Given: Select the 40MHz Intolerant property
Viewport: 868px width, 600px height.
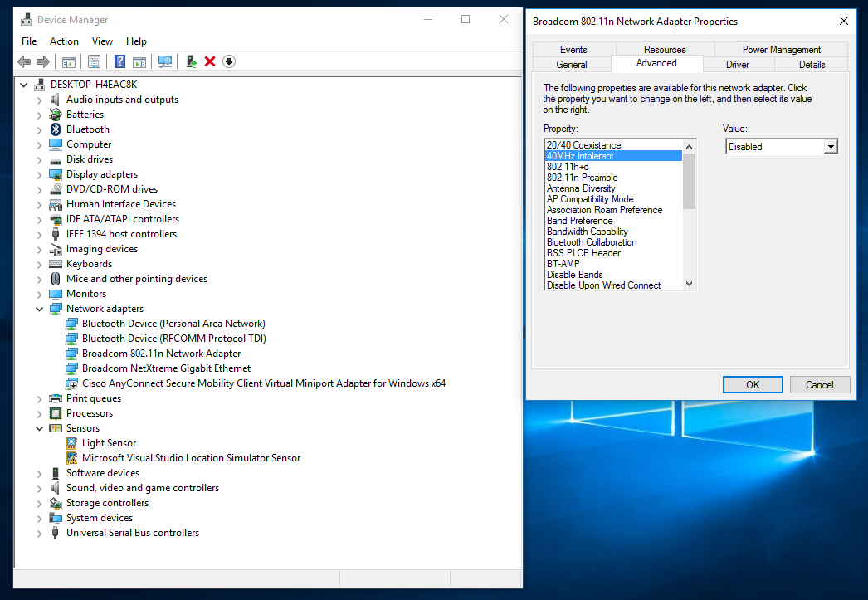Looking at the screenshot, I should point(581,155).
